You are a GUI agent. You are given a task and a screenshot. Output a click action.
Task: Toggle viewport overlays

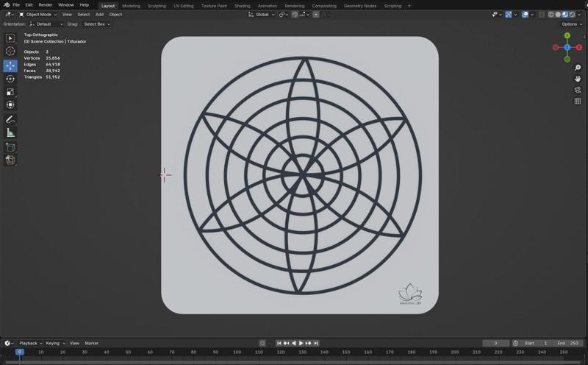(525, 15)
